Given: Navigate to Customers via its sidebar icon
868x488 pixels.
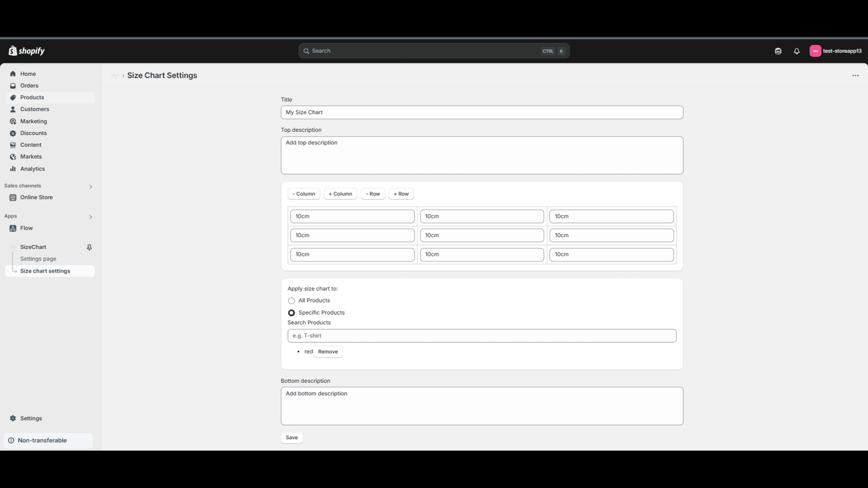Looking at the screenshot, I should point(12,109).
